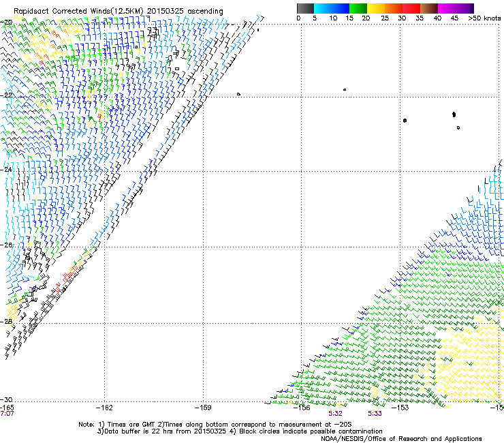
Task: Click the -28 latitude axis label
Action: tap(6, 321)
